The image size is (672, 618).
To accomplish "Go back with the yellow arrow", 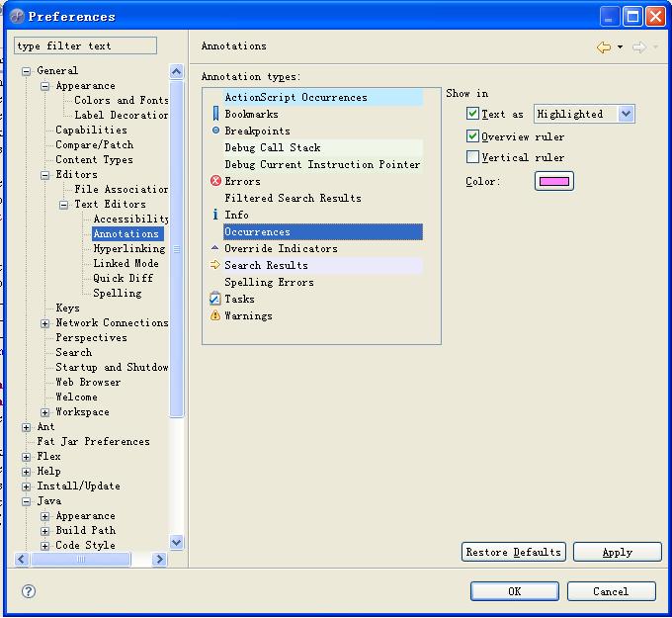I will pyautogui.click(x=603, y=46).
